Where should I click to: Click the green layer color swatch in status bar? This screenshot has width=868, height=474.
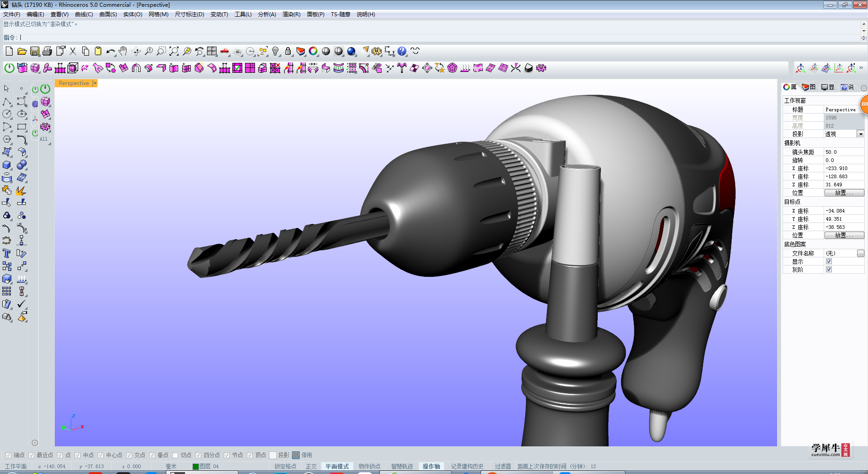pos(196,466)
